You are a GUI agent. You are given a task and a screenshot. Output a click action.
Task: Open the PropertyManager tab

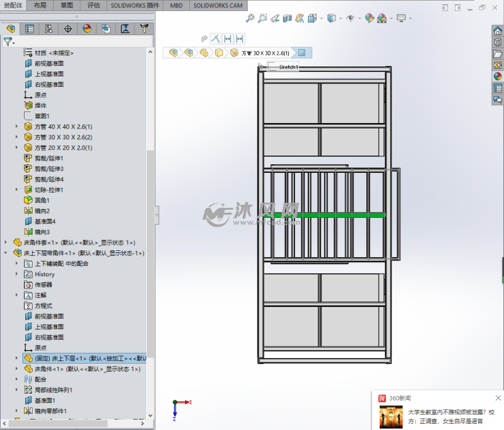click(x=30, y=29)
